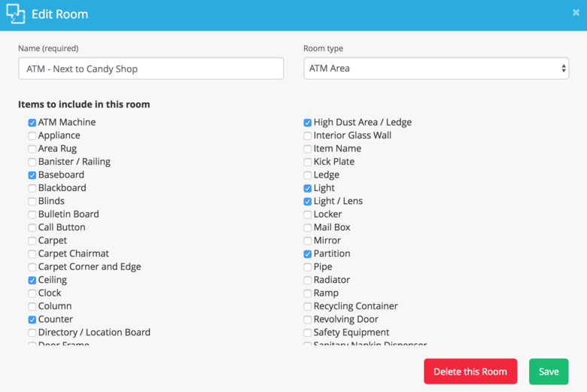Uncheck the Counter checkbox
Screen dimensions: 587x392
[32, 320]
